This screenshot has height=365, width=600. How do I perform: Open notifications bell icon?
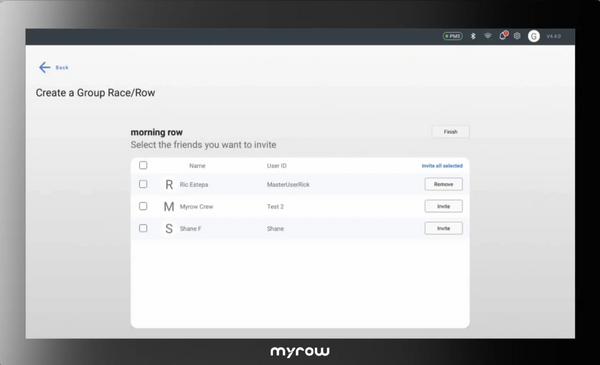click(x=503, y=36)
